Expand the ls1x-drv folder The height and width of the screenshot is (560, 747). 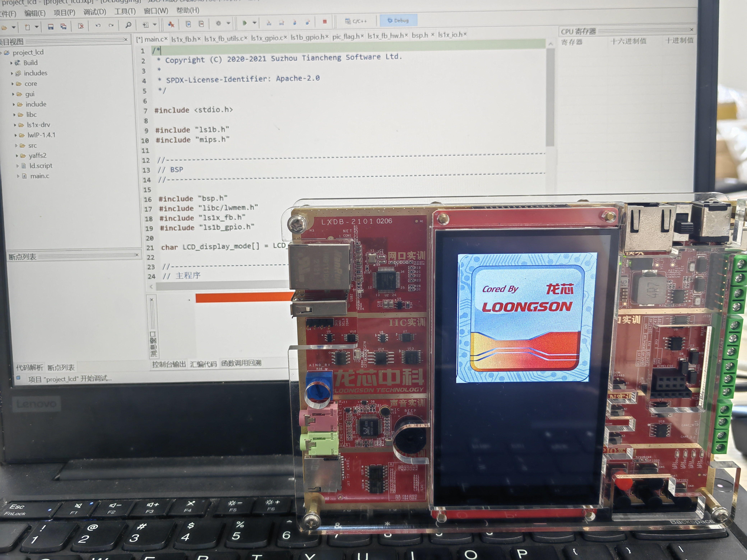[15, 125]
